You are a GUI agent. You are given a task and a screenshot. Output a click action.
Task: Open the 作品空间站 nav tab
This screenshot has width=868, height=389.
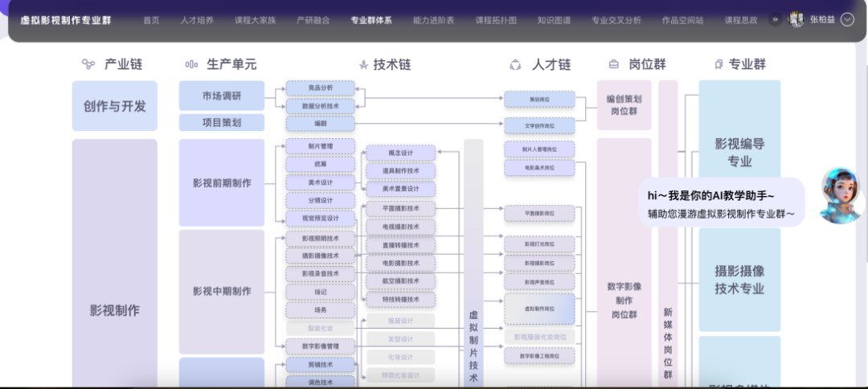(x=682, y=20)
